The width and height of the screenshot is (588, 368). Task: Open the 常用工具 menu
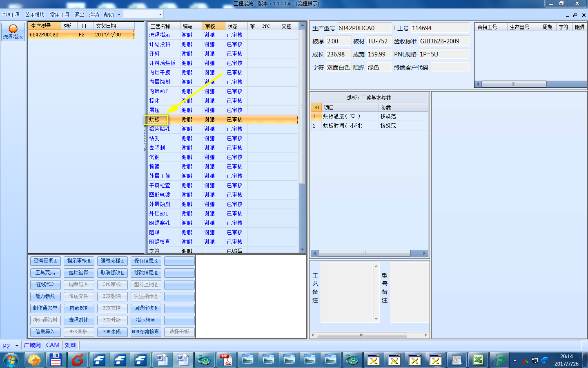point(60,15)
